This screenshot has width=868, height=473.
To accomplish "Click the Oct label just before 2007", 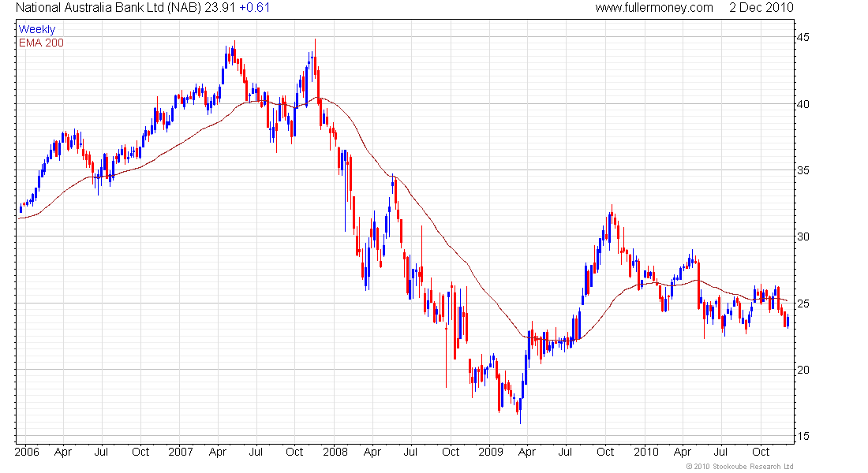I will (140, 452).
